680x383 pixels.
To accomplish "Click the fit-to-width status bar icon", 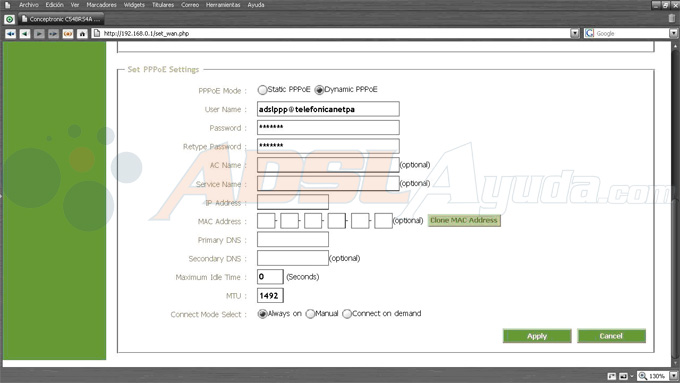I will point(612,376).
